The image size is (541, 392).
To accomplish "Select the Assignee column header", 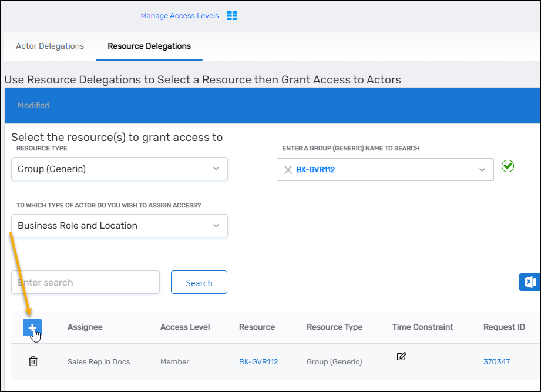I will (84, 327).
